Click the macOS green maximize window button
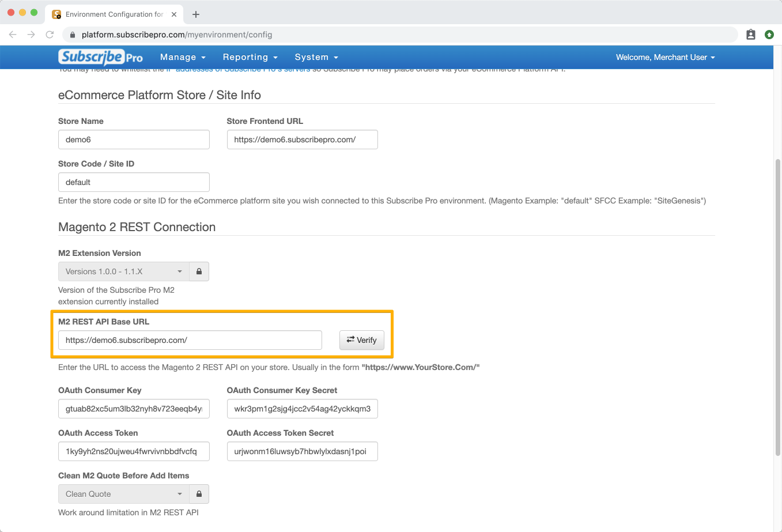This screenshot has height=532, width=782. point(34,12)
